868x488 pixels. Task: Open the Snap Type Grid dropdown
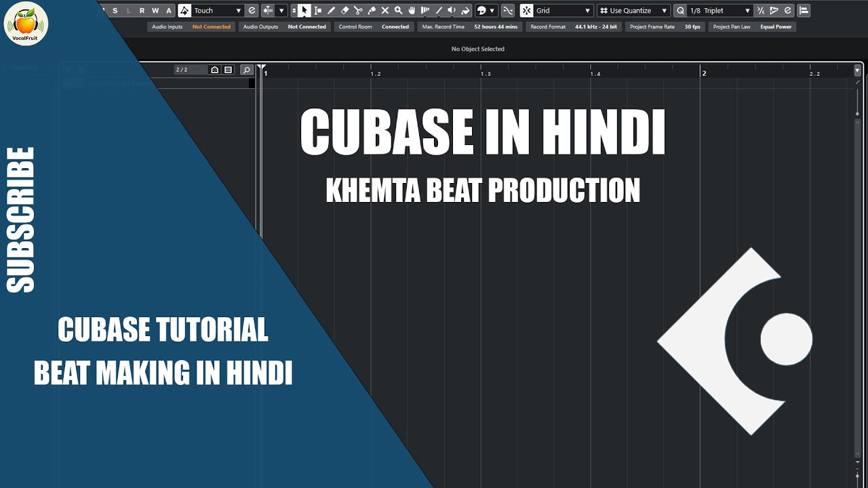564,10
